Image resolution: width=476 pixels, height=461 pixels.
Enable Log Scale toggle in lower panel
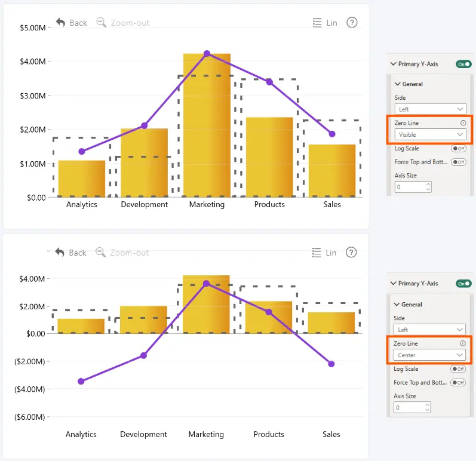pyautogui.click(x=458, y=368)
